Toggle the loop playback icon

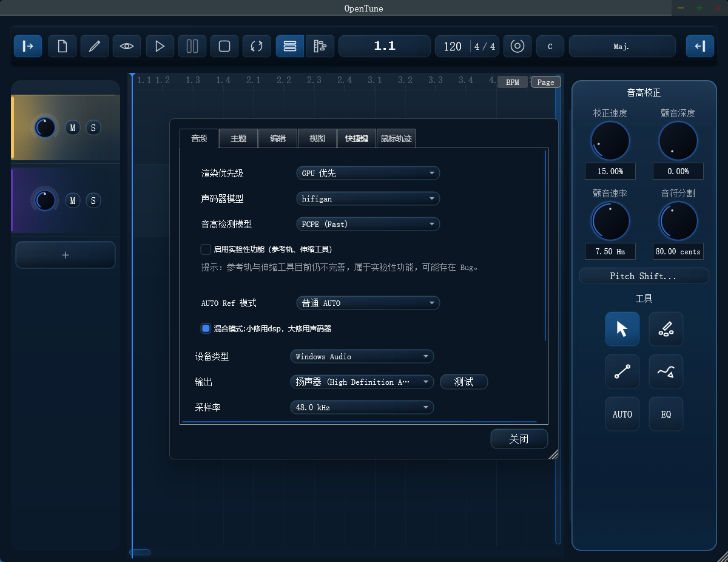(x=257, y=46)
